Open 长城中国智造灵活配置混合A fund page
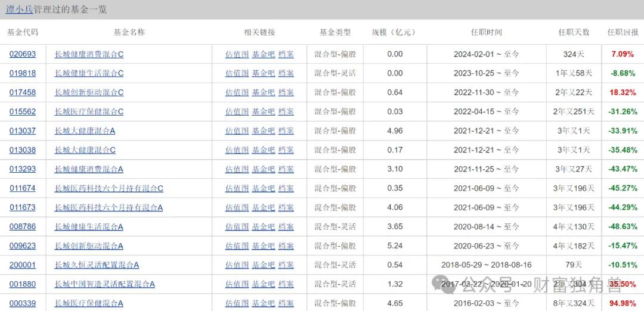 [x=105, y=284]
